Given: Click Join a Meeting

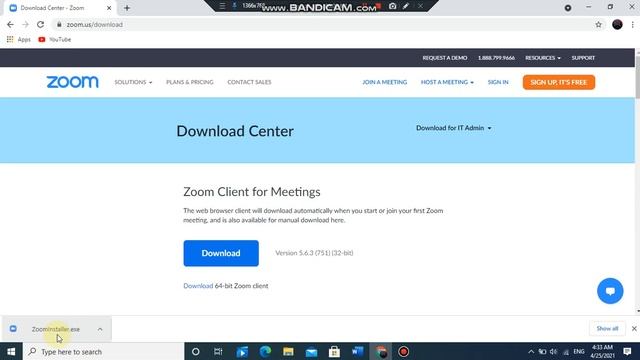Looking at the screenshot, I should coord(384,82).
